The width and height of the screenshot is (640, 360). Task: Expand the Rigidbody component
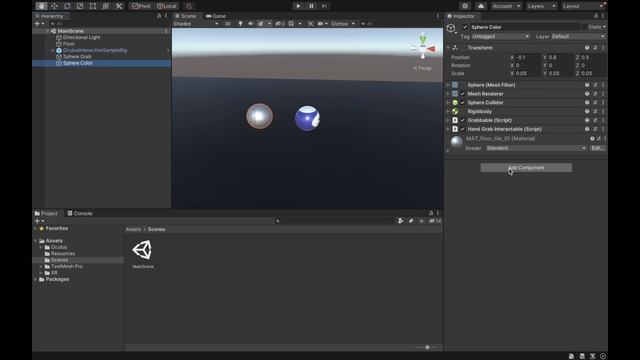(448, 111)
